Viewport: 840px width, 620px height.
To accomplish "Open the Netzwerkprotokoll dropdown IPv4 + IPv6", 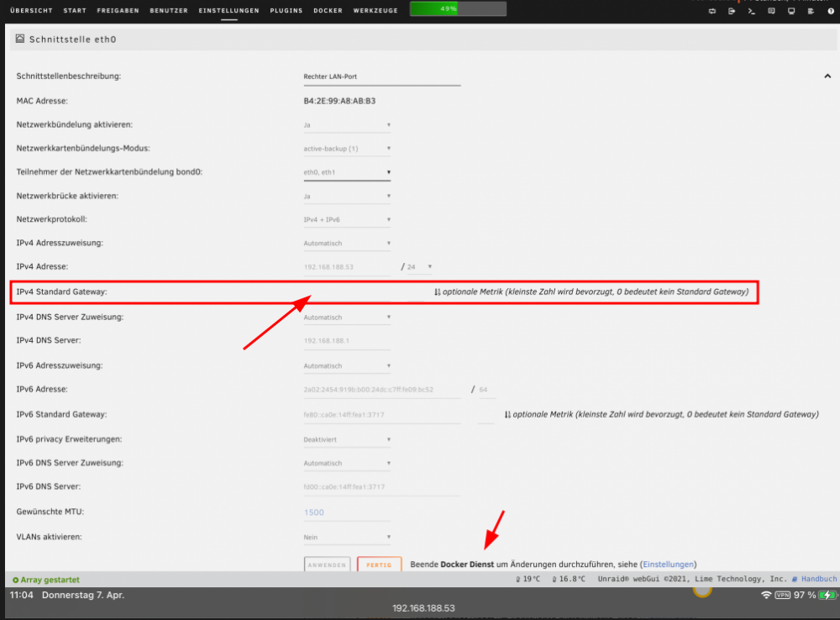I will [x=347, y=220].
